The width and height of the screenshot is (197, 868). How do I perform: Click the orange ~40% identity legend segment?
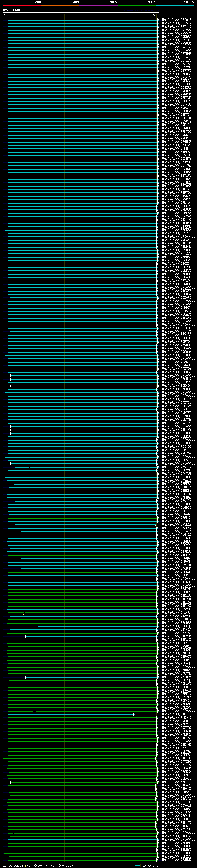[60, 6]
